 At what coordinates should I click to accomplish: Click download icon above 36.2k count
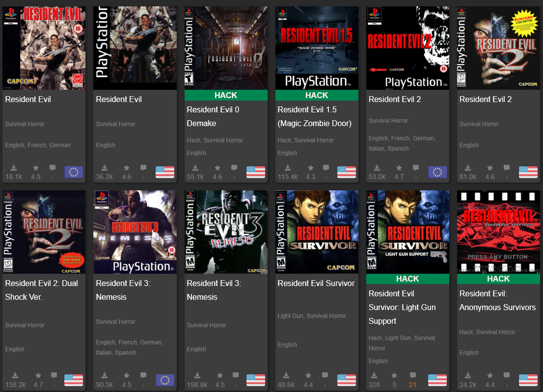pos(104,168)
